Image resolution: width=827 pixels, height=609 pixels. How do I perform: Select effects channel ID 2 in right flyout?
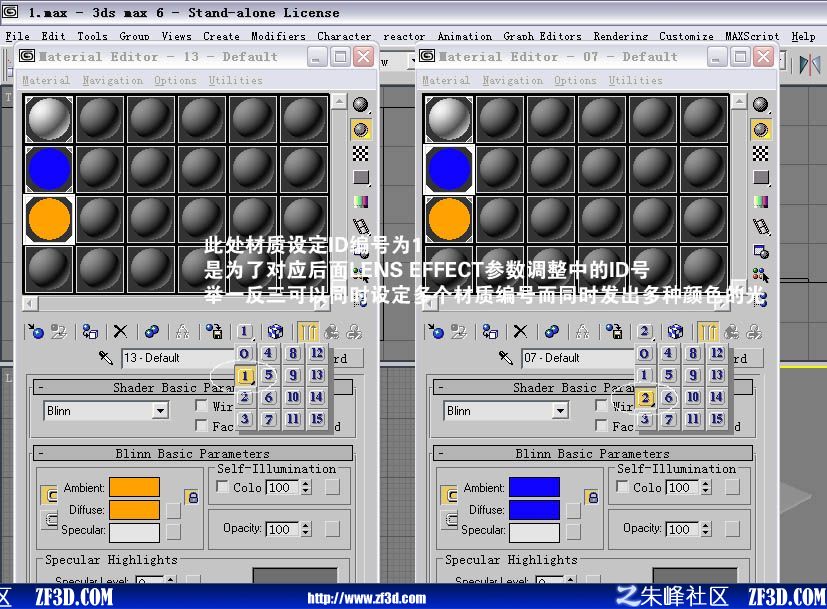646,398
